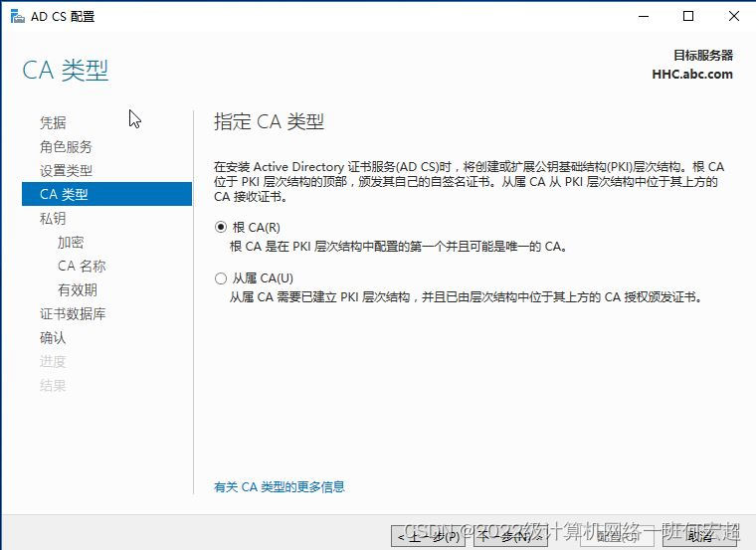Go to the 角色服务 step
The image size is (756, 550).
click(x=66, y=146)
